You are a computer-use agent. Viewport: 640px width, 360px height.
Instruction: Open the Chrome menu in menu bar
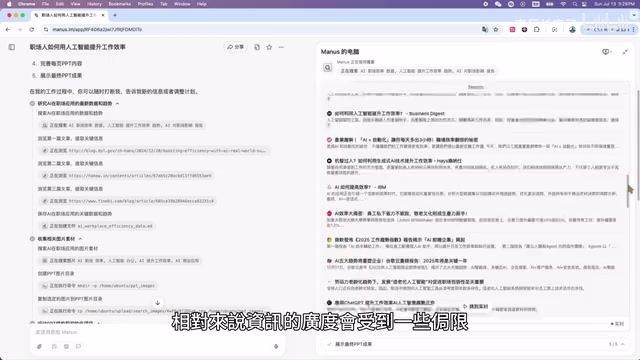coord(27,4)
